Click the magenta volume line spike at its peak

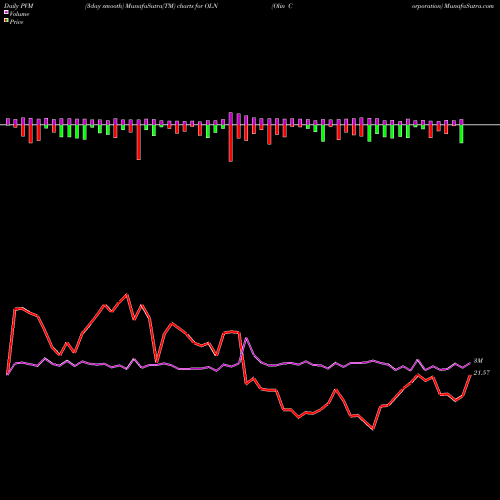point(246,338)
